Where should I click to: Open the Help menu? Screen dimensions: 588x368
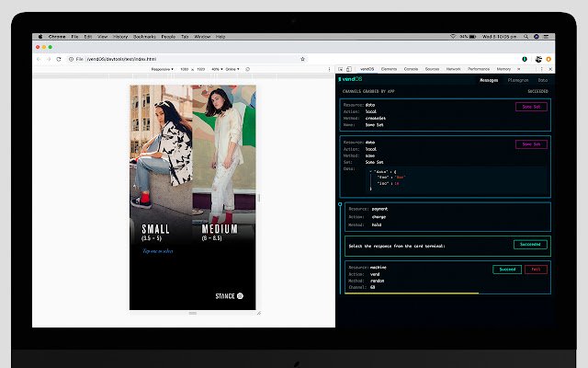point(220,37)
